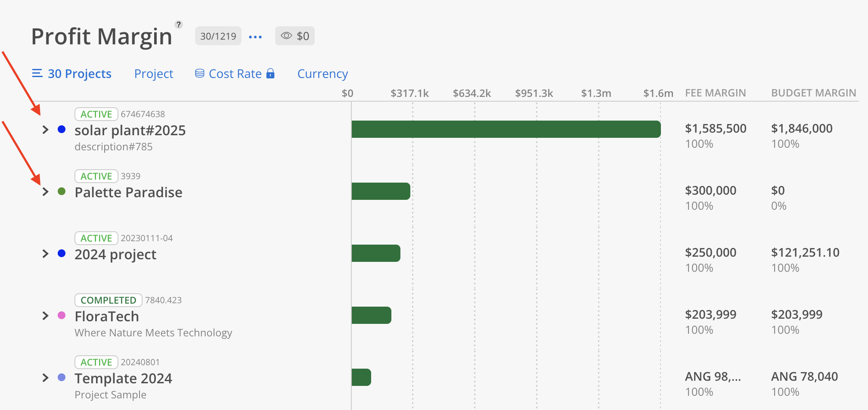Open the three-dots more options menu
The image size is (868, 410).
point(255,37)
